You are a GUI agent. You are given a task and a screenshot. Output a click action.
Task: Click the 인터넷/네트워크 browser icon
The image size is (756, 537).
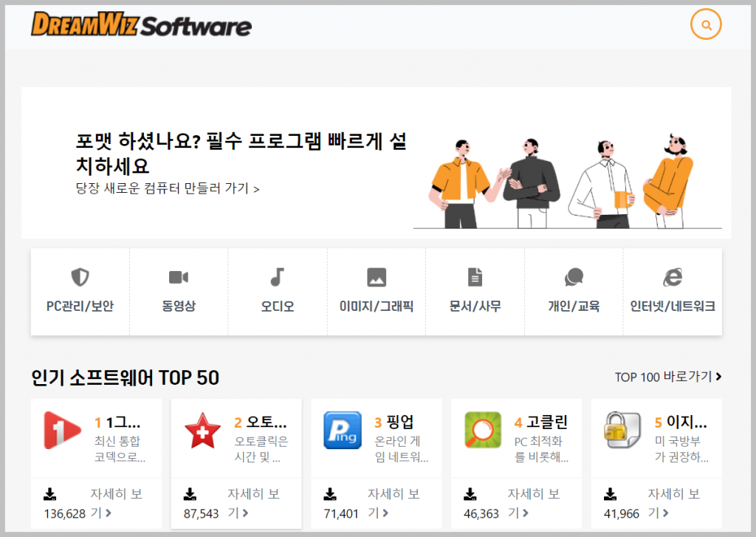coord(673,277)
